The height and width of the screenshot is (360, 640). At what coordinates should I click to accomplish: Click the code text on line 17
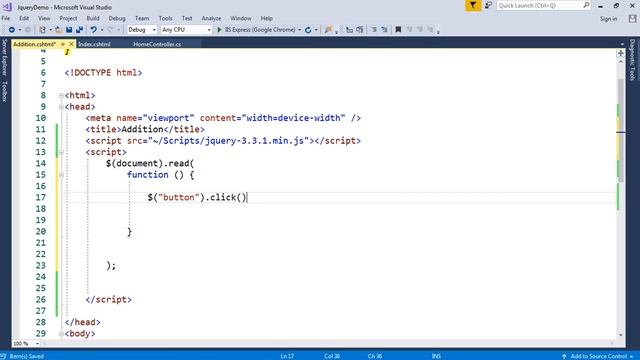197,198
